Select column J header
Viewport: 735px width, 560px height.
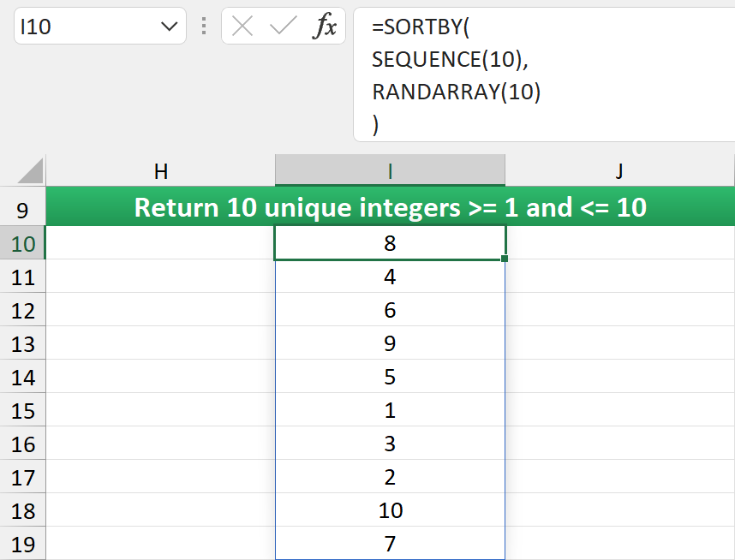(x=619, y=171)
